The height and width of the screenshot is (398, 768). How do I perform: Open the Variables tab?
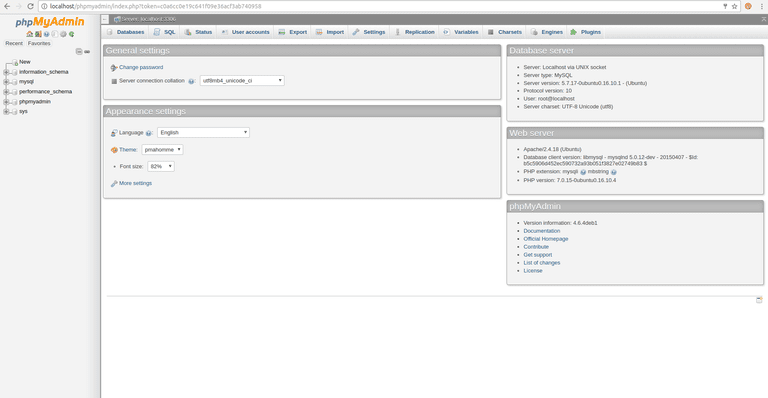pos(461,32)
